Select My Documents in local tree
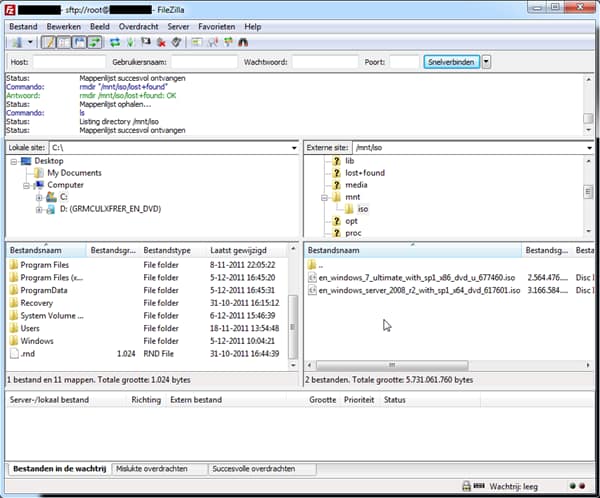 coord(74,173)
